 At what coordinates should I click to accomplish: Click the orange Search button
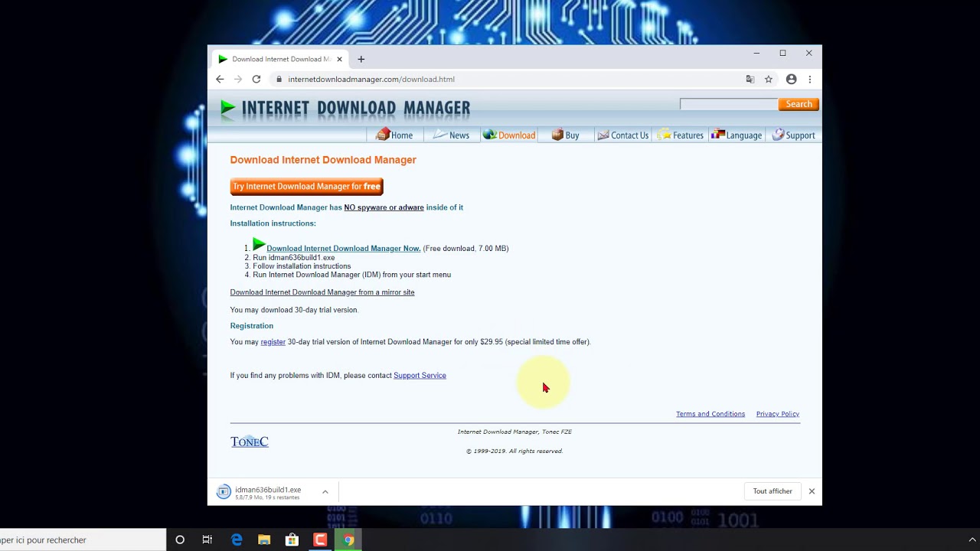(799, 104)
